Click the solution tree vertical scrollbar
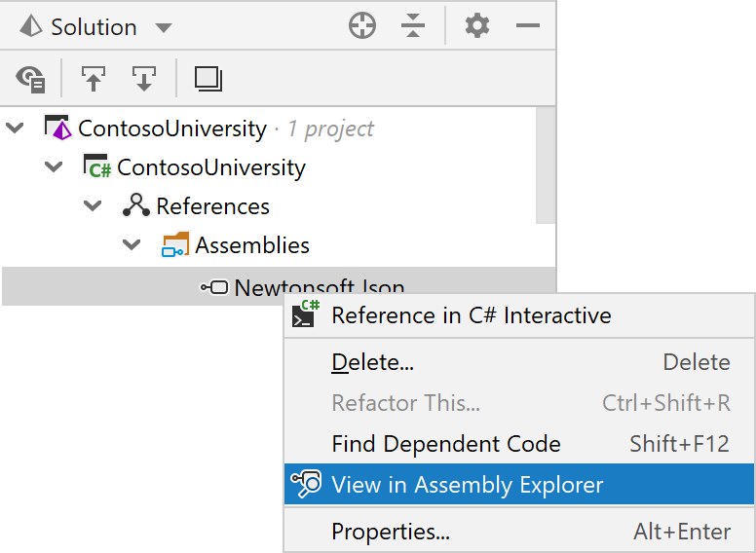This screenshot has width=756, height=553. pos(546,166)
